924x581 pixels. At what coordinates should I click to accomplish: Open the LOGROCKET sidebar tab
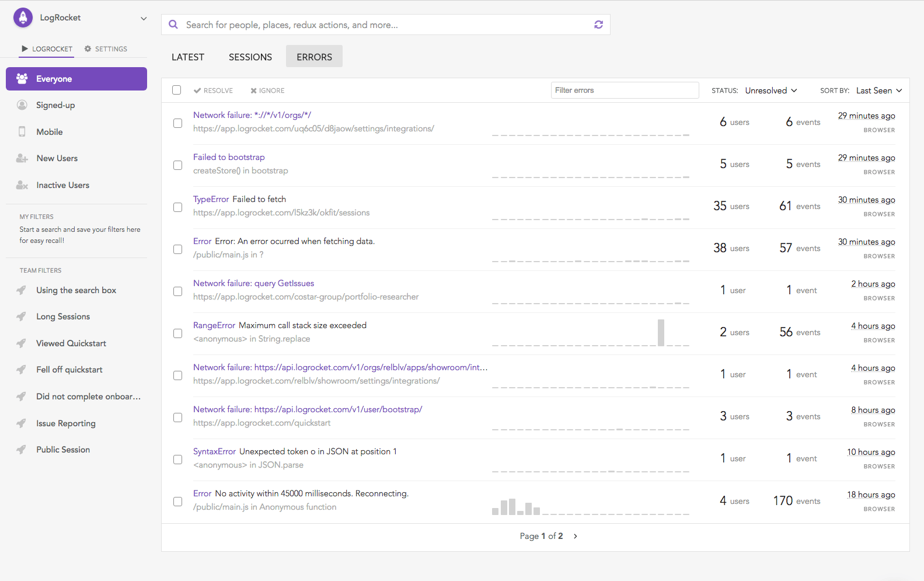47,49
